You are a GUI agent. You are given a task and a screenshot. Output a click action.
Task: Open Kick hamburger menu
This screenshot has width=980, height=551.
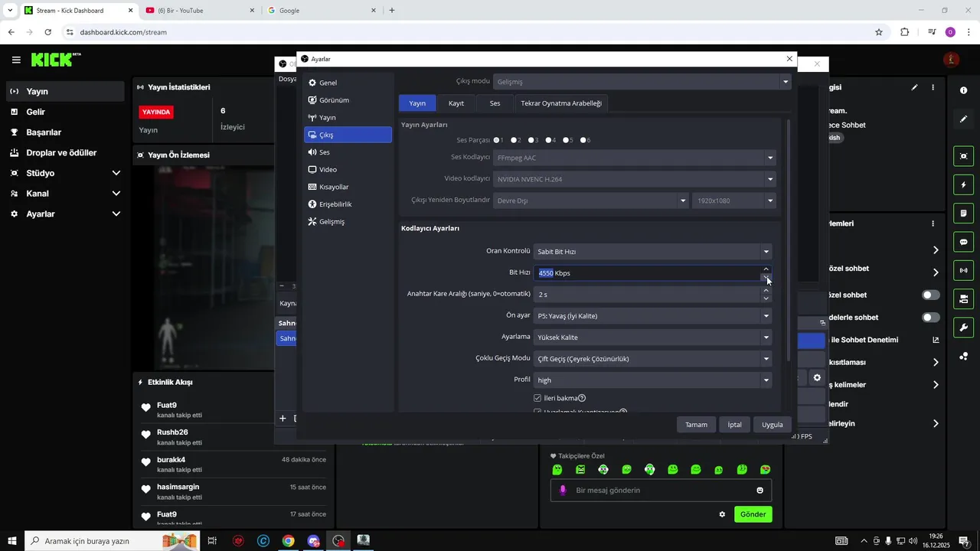pyautogui.click(x=16, y=60)
